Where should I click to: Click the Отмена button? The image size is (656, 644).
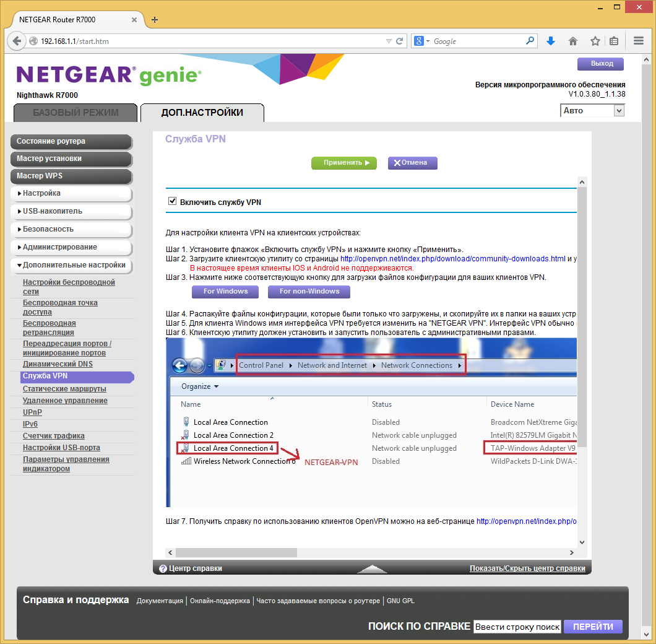pos(413,163)
